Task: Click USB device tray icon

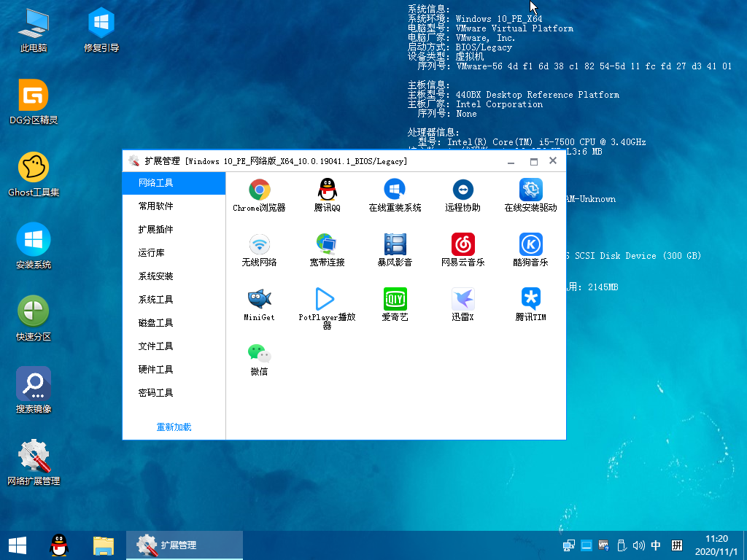Action: pos(622,545)
